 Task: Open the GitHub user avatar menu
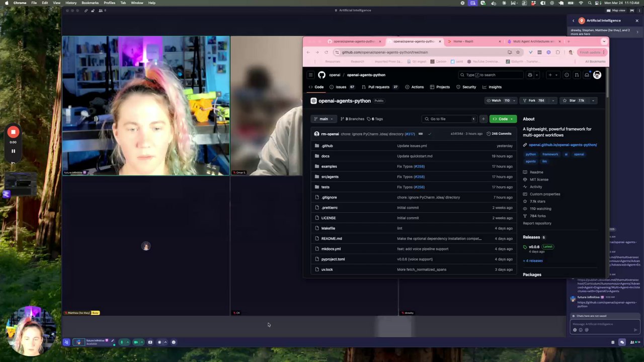(x=597, y=75)
